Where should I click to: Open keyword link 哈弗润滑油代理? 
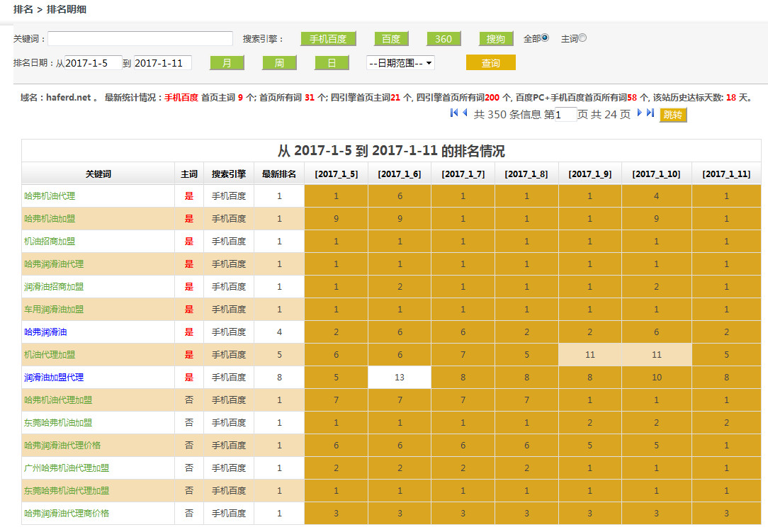point(54,264)
